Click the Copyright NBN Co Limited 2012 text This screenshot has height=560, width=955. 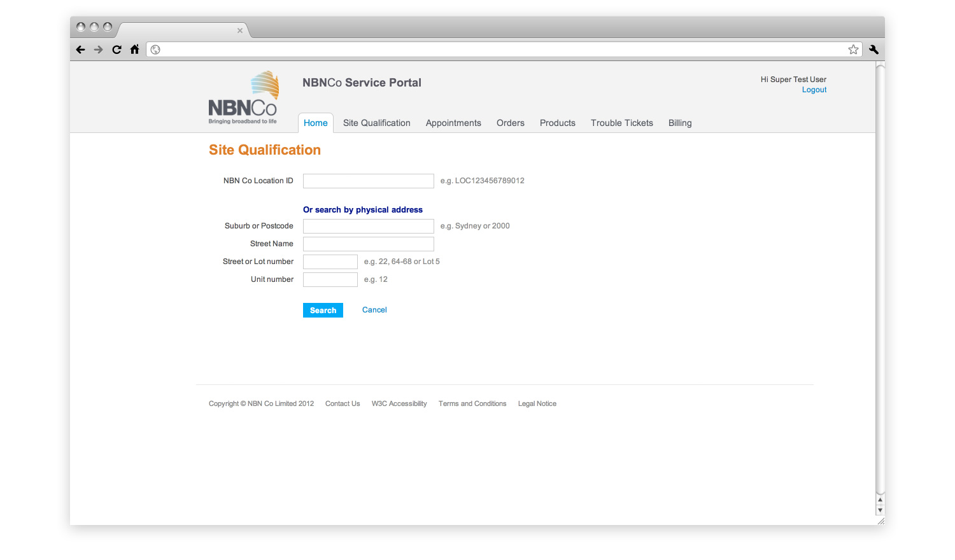click(x=261, y=403)
